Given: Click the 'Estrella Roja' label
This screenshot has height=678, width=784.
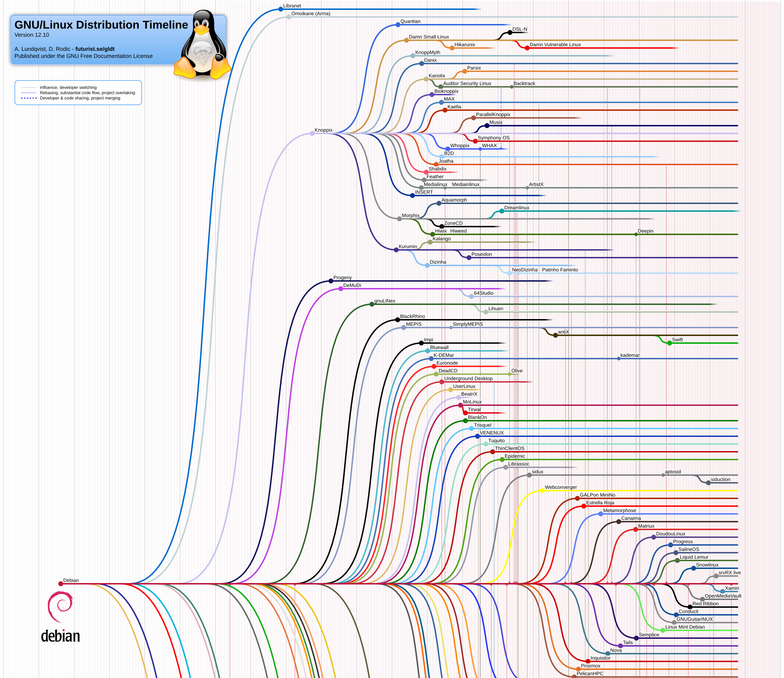Looking at the screenshot, I should pyautogui.click(x=600, y=503).
